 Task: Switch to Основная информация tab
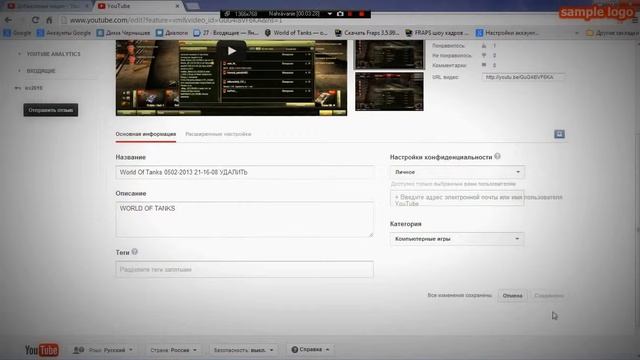tap(146, 134)
